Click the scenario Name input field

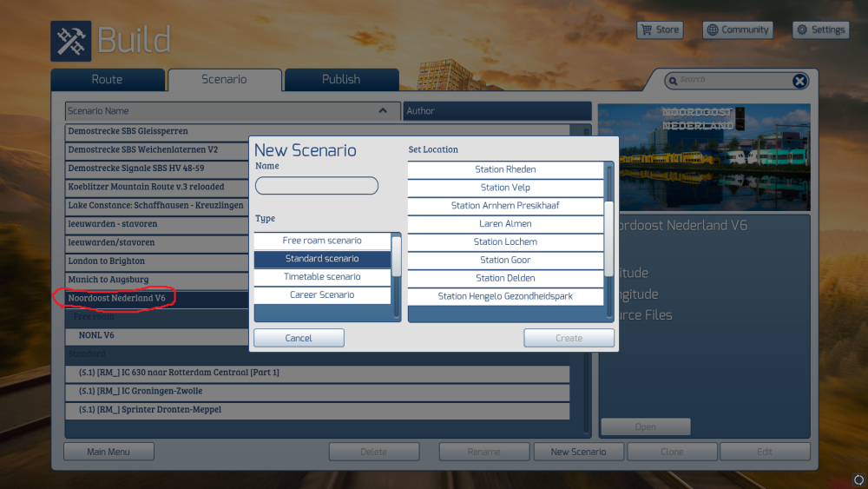click(317, 186)
